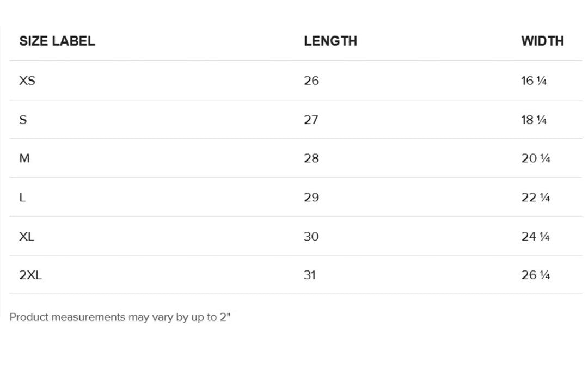Click the length value 26

coord(311,81)
